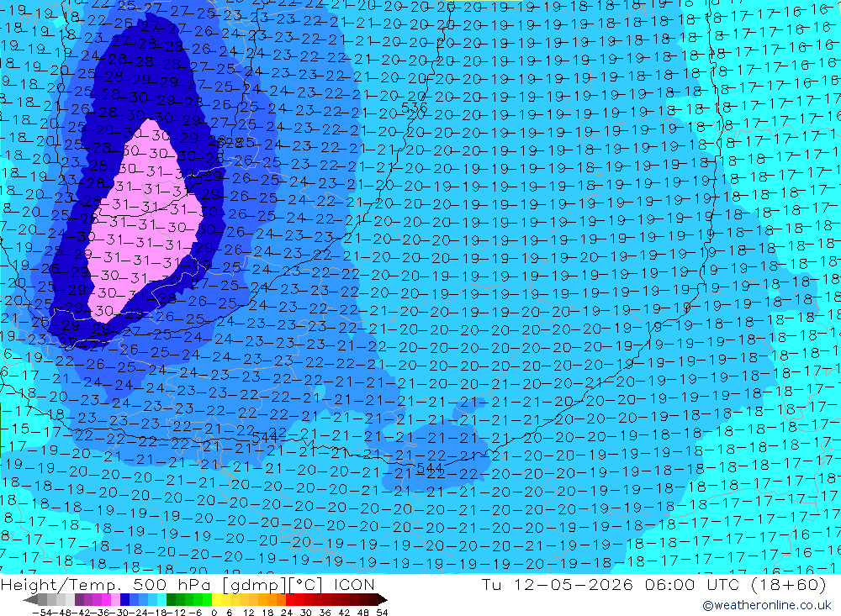Click the dark right arrow end of the color scale

pos(383,600)
